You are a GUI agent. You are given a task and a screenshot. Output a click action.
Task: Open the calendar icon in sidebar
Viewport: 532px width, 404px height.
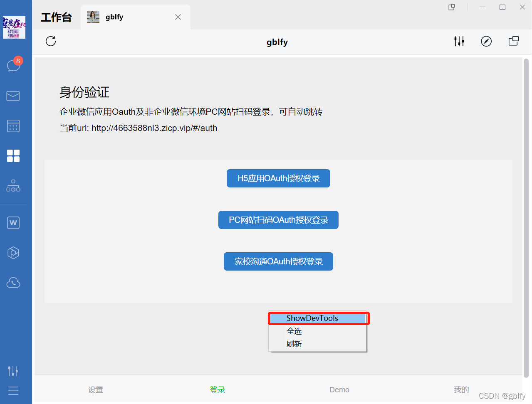click(x=13, y=126)
